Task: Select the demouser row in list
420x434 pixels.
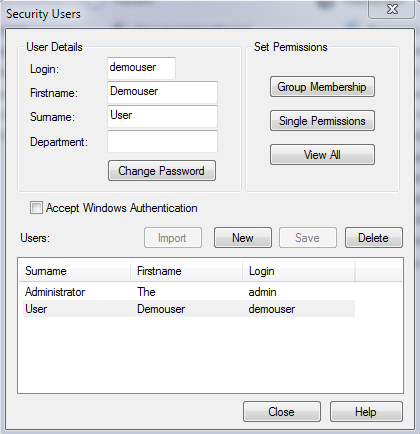Action: pyautogui.click(x=189, y=309)
